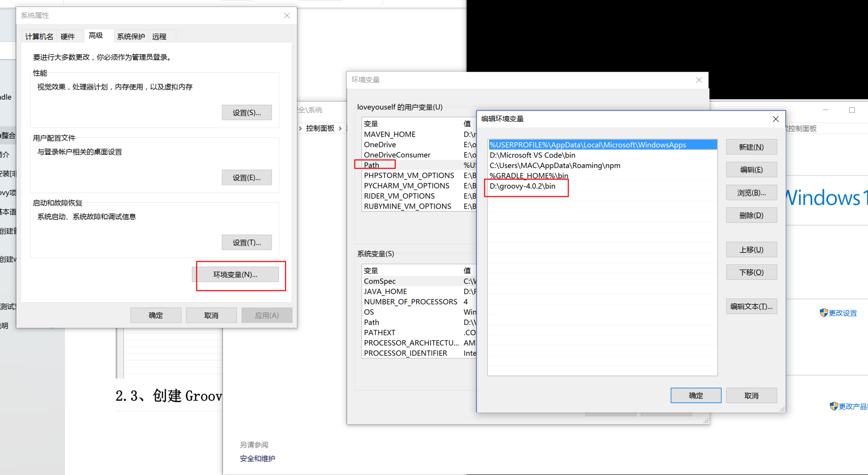Cancel System Properties with 取消

[211, 315]
